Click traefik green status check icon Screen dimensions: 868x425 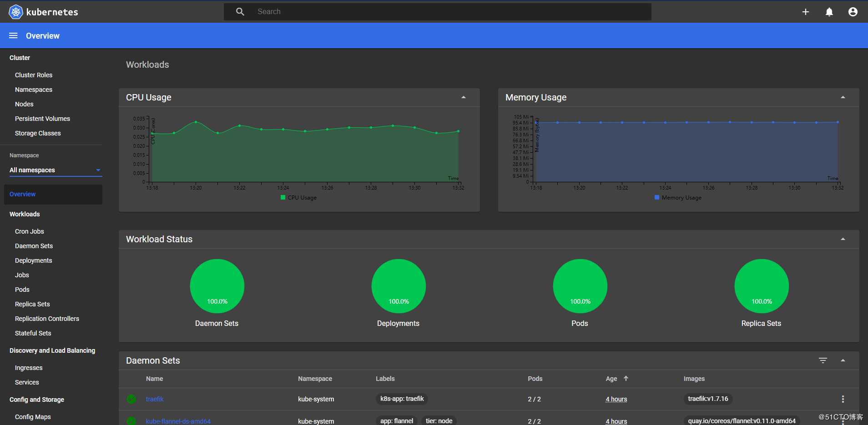[x=131, y=399]
